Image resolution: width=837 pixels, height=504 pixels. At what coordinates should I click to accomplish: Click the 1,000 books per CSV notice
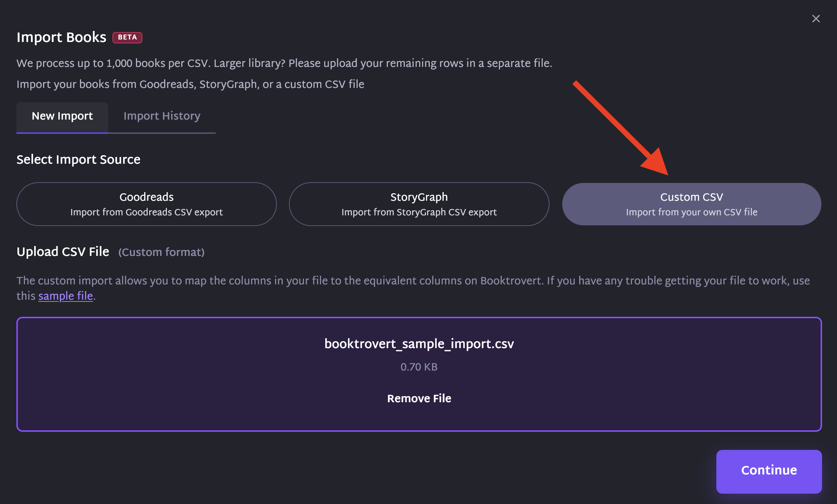(284, 63)
